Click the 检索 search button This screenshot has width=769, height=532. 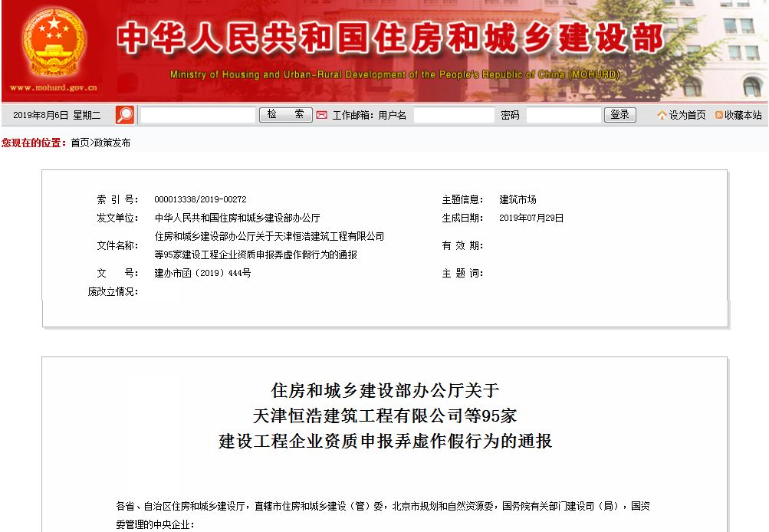pos(285,115)
